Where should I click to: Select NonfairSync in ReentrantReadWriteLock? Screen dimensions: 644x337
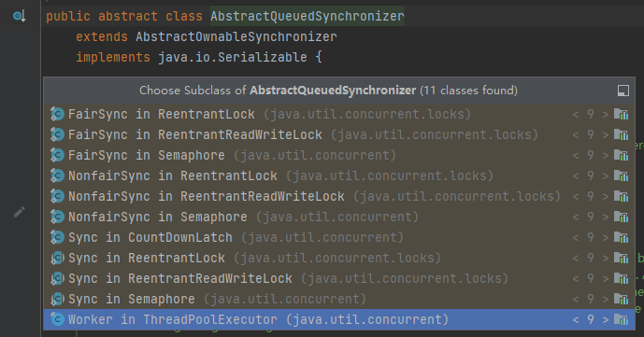point(339,196)
